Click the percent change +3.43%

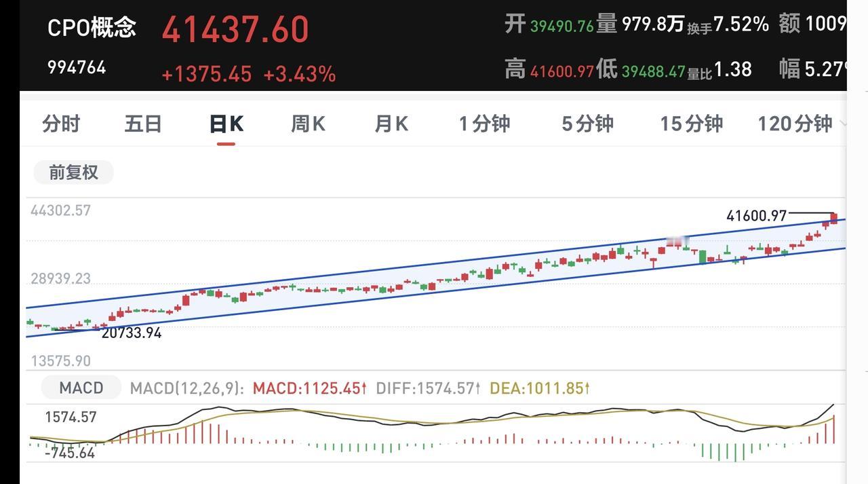coord(299,74)
